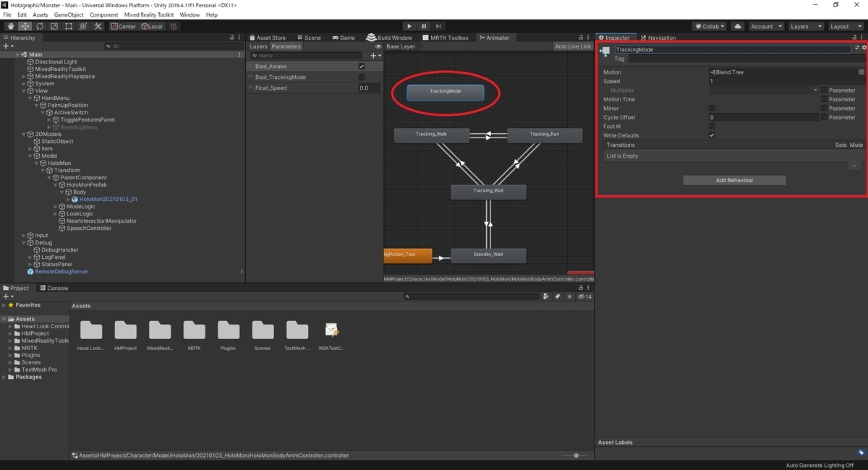Select the Tracking_Wait state node

pyautogui.click(x=488, y=192)
